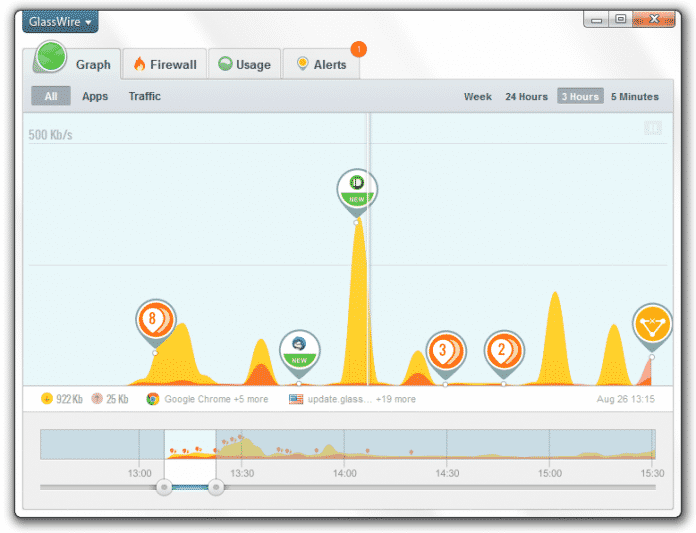Click the orange network change marker
696x533 pixels.
(652, 325)
